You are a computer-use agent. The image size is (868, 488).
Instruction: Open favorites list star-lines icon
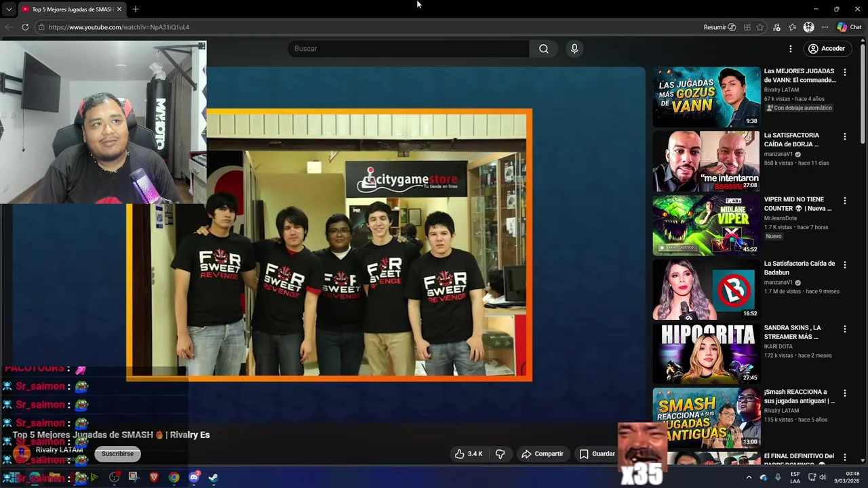792,27
